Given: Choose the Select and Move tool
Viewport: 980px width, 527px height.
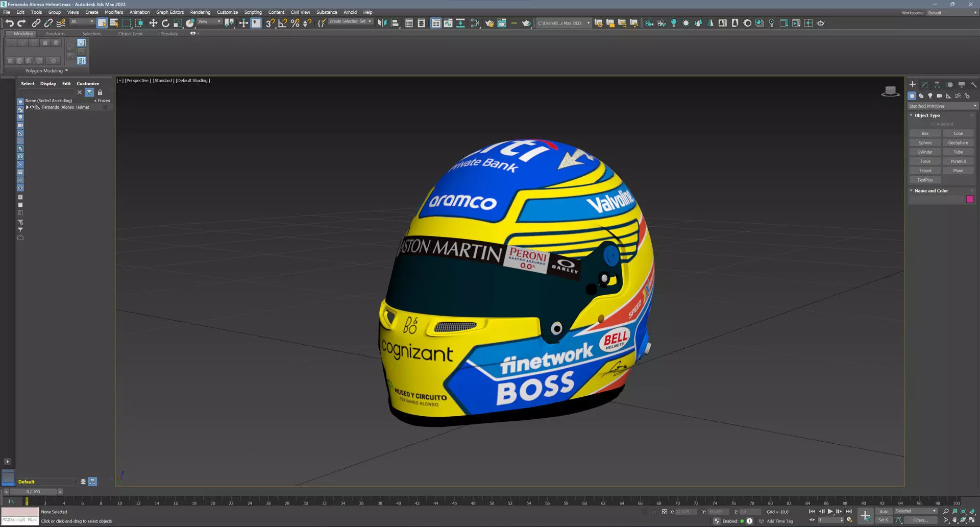Looking at the screenshot, I should pos(153,23).
